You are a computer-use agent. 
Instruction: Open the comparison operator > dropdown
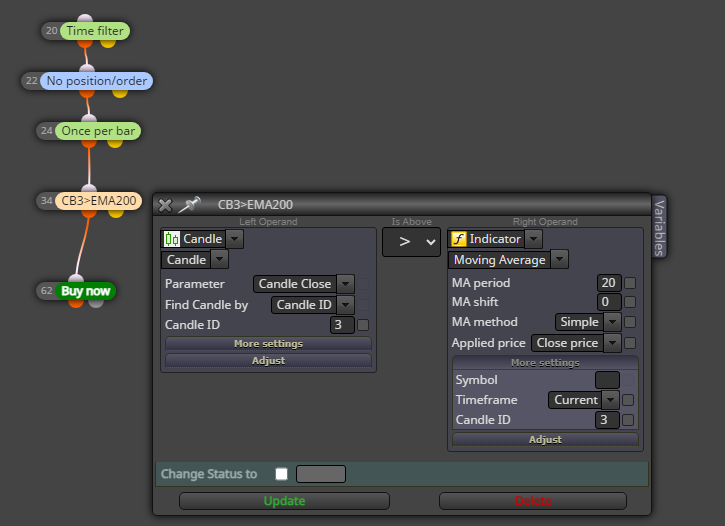click(x=411, y=242)
